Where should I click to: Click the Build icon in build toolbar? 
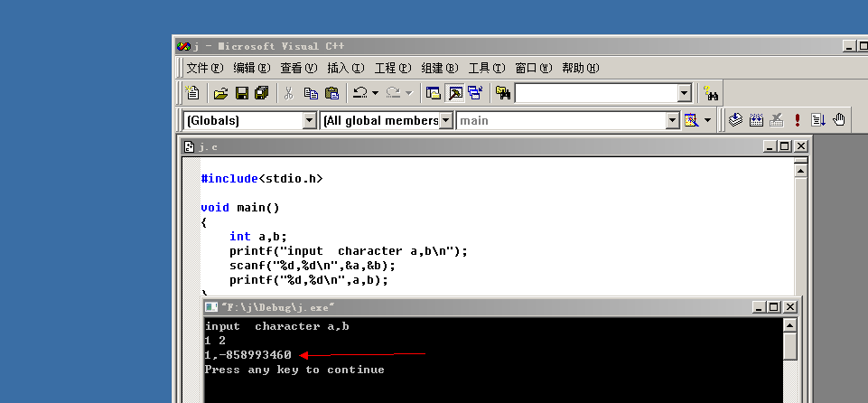pos(756,119)
